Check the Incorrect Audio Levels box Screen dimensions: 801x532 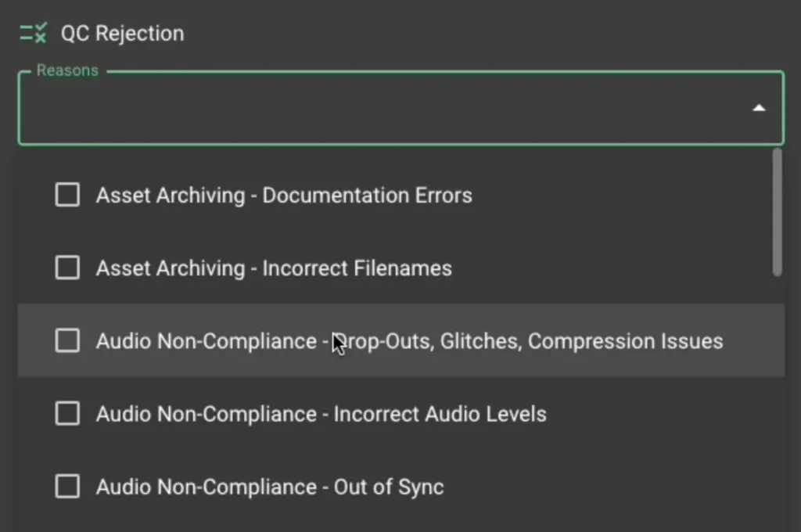click(x=67, y=414)
